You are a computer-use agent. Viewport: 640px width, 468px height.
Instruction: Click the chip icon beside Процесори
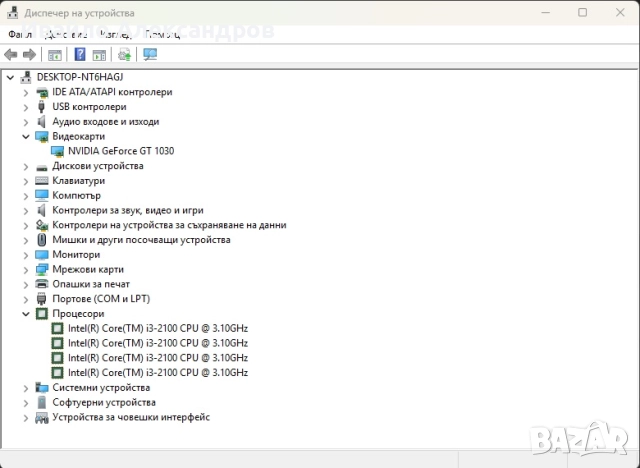pos(42,314)
